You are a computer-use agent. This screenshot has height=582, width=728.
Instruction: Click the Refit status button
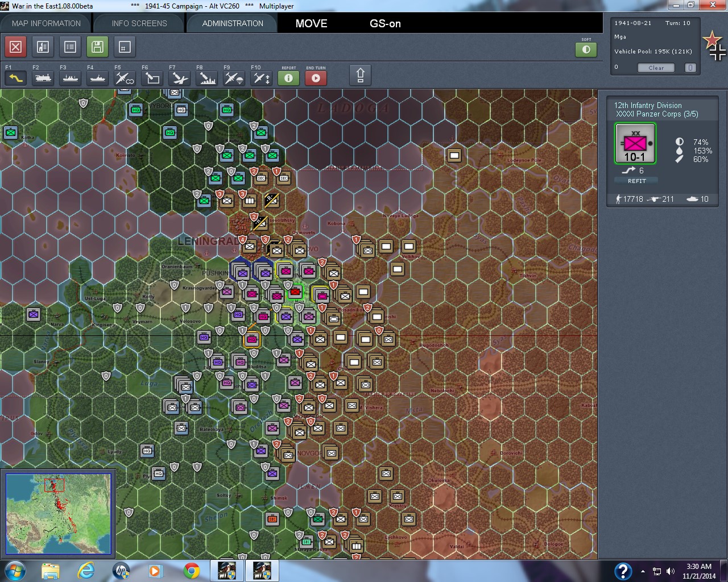tap(636, 181)
